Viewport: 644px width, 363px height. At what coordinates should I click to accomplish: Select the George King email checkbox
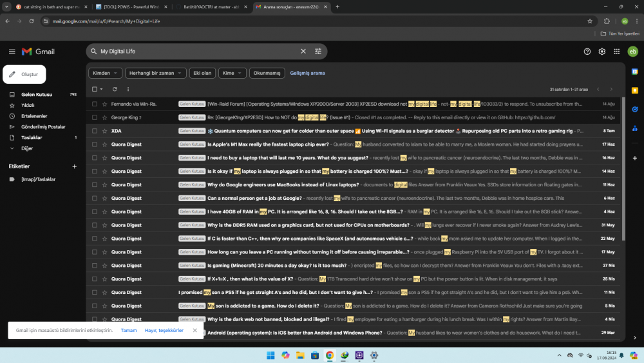(x=95, y=117)
